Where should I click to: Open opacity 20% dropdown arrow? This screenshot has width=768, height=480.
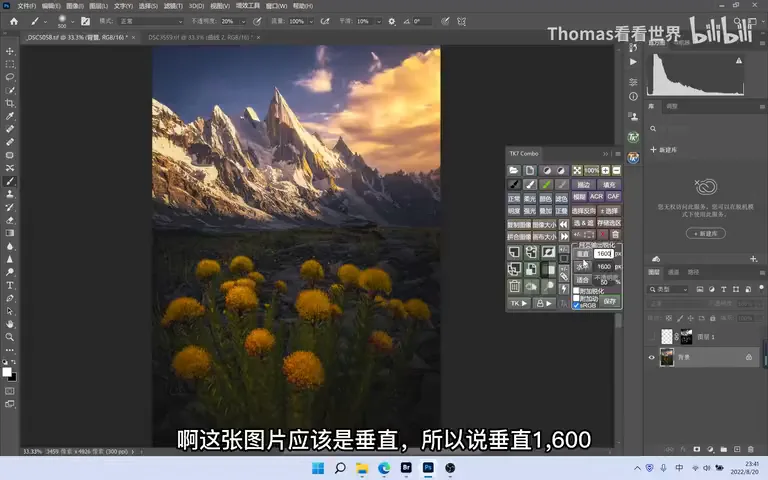tap(243, 22)
